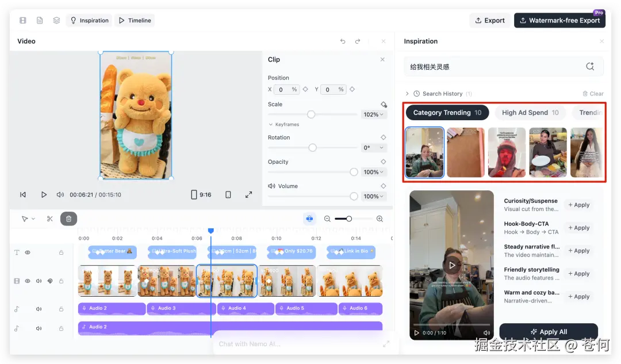621x364 pixels.
Task: Select the 9:16 aspect ratio option
Action: (201, 194)
